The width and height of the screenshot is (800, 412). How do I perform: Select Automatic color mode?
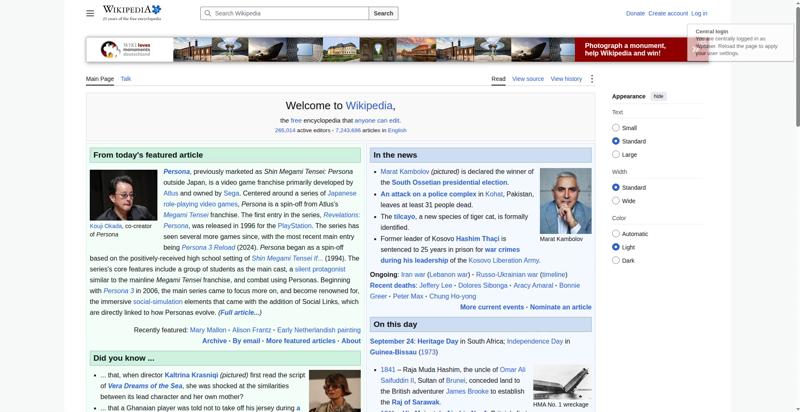[616, 234]
